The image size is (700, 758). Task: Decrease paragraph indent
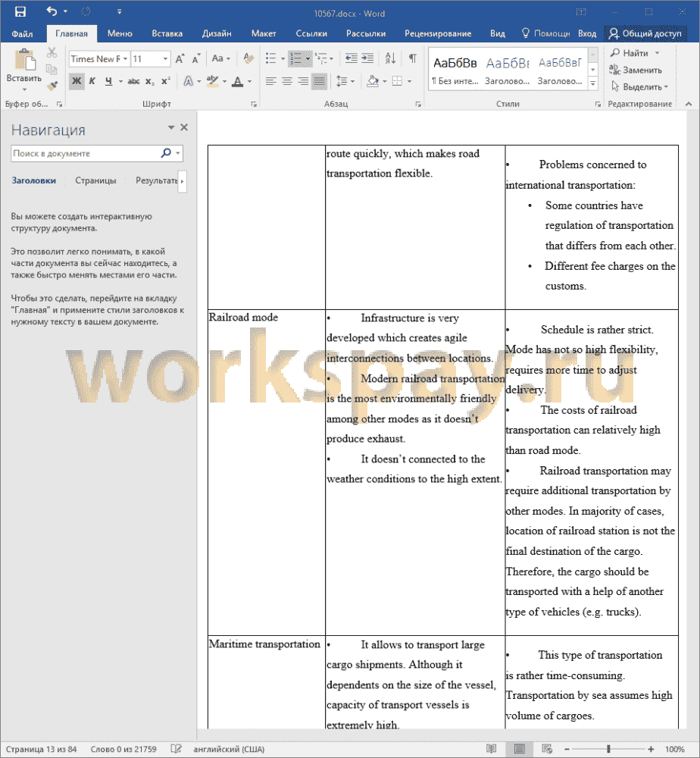(x=352, y=58)
